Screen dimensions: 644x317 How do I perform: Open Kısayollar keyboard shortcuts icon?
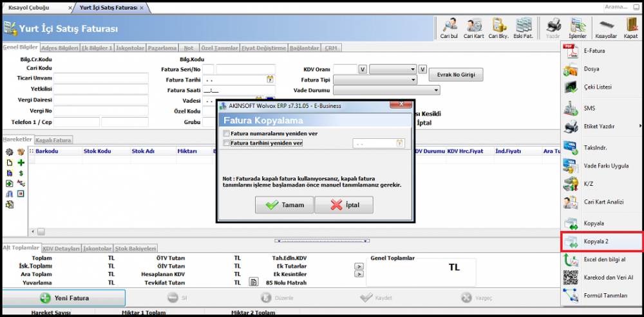pyautogui.click(x=606, y=28)
